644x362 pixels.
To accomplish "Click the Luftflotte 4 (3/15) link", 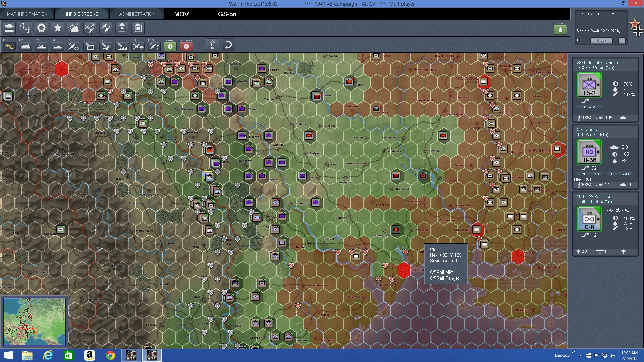I will [595, 202].
